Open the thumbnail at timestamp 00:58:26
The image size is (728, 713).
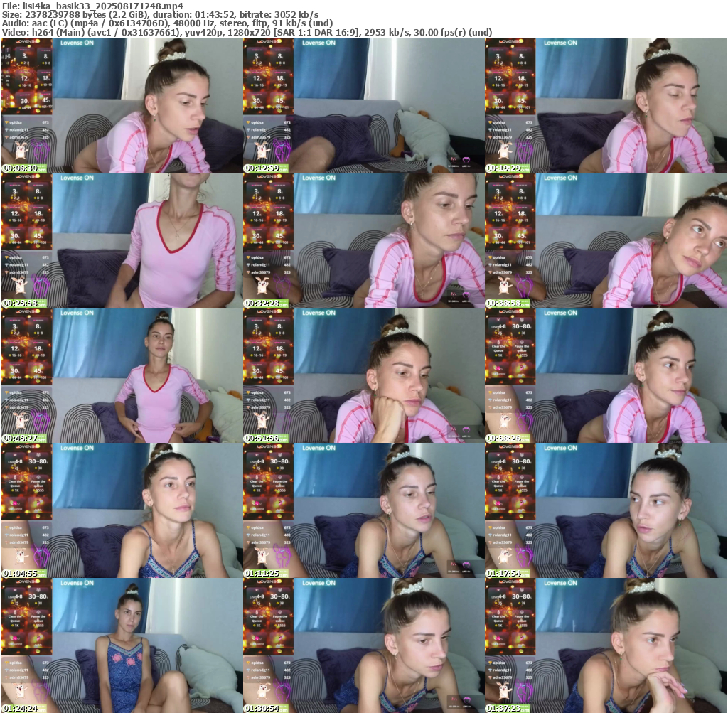(x=606, y=375)
